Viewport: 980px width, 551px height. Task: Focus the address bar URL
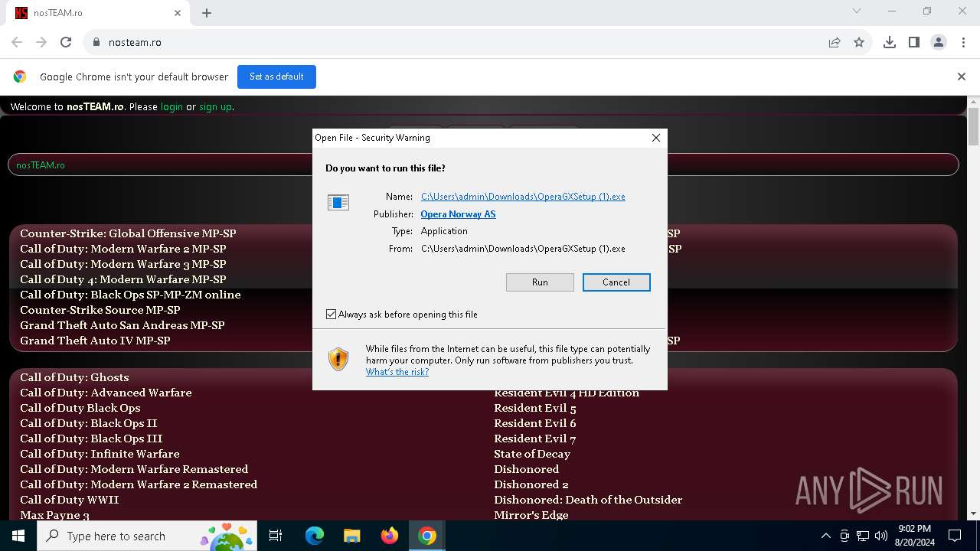coord(135,42)
